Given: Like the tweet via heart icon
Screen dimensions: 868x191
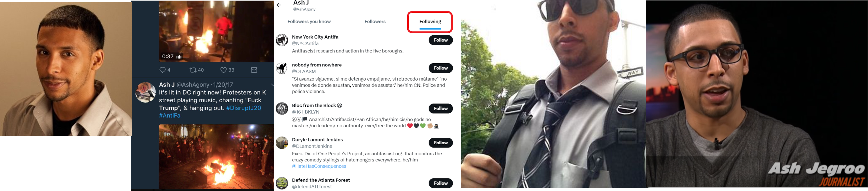Looking at the screenshot, I should click(x=223, y=70).
